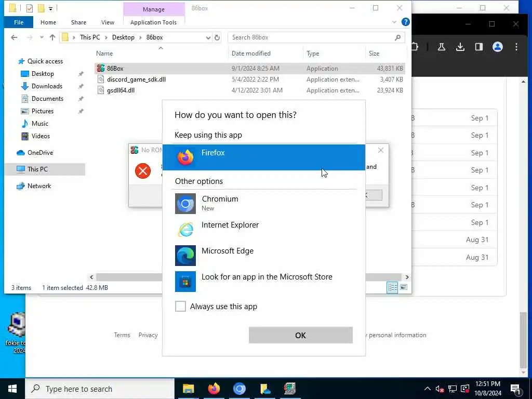532x399 pixels.
Task: Go up one folder level arrow
Action: pos(52,37)
